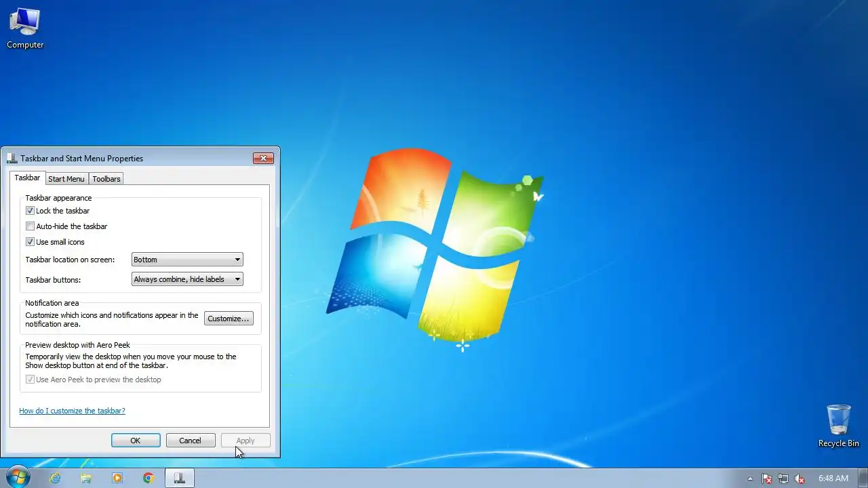Confirm with the OK button
This screenshot has width=868, height=488.
point(136,441)
